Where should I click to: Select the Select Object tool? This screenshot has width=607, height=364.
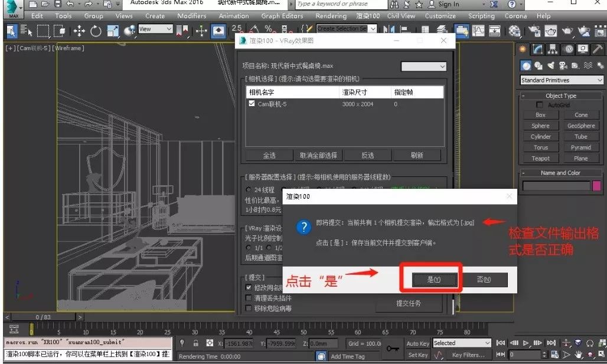coord(12,31)
